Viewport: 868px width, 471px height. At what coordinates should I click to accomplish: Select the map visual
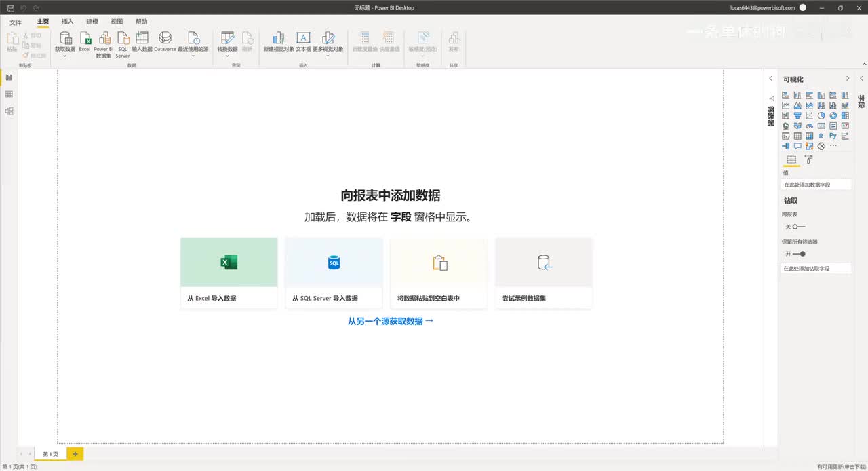pyautogui.click(x=785, y=126)
